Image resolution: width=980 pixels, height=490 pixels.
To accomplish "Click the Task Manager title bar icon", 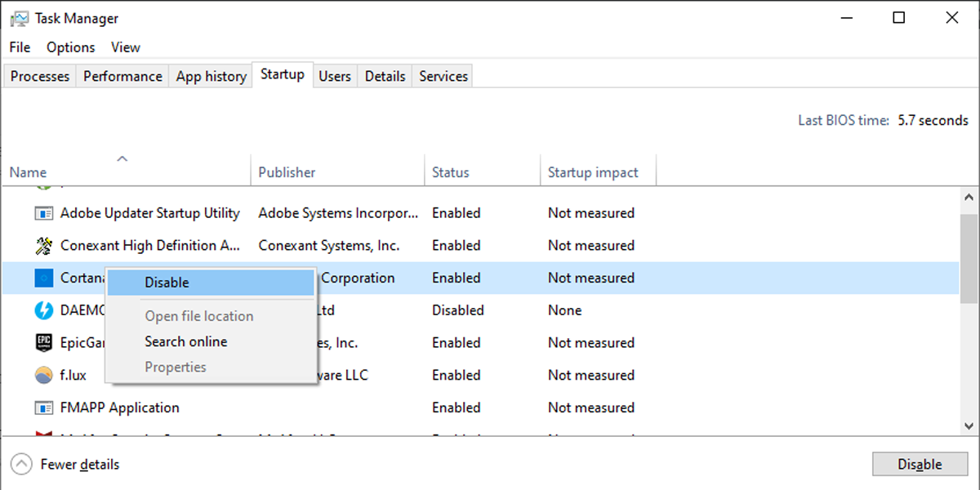I will 20,18.
